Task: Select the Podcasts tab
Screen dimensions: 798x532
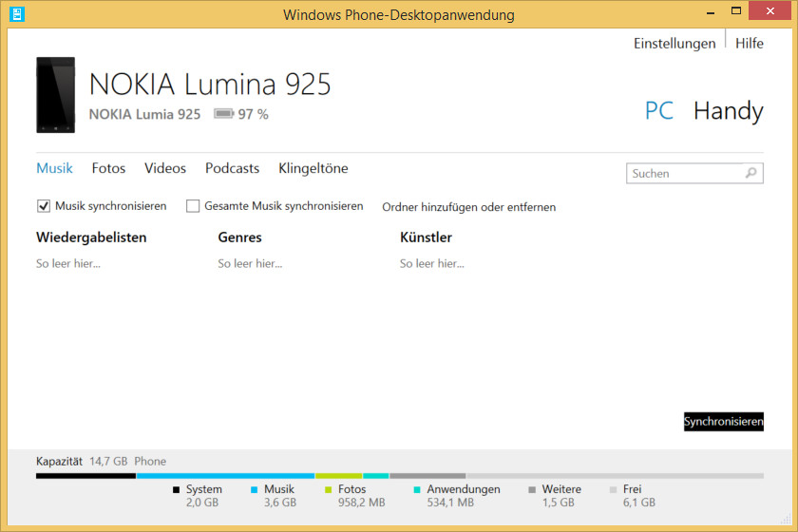Action: pos(232,168)
